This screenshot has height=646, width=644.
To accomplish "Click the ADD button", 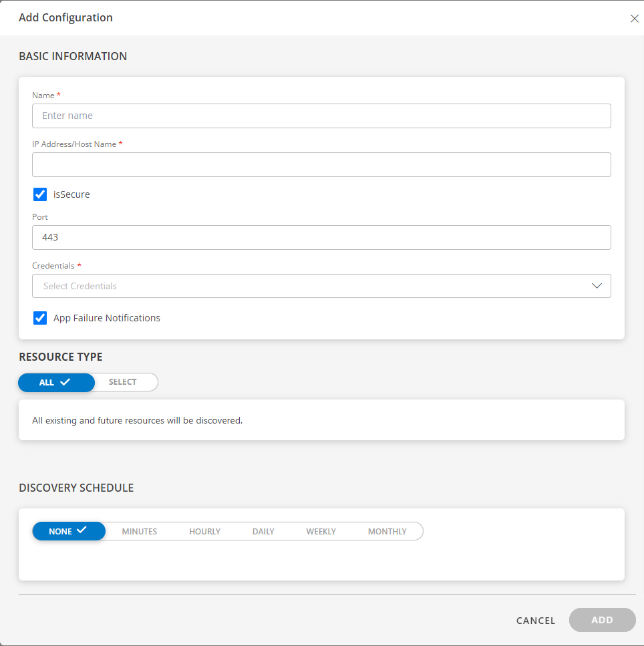I will (603, 620).
